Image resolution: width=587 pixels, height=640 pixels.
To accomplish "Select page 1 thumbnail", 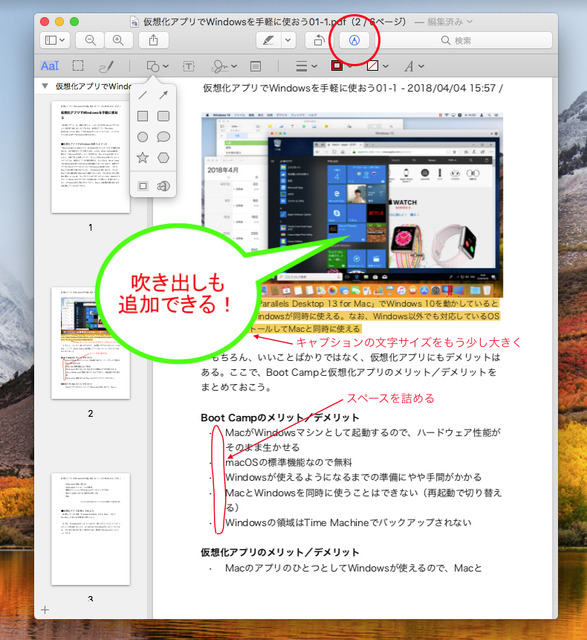I will pos(91,157).
